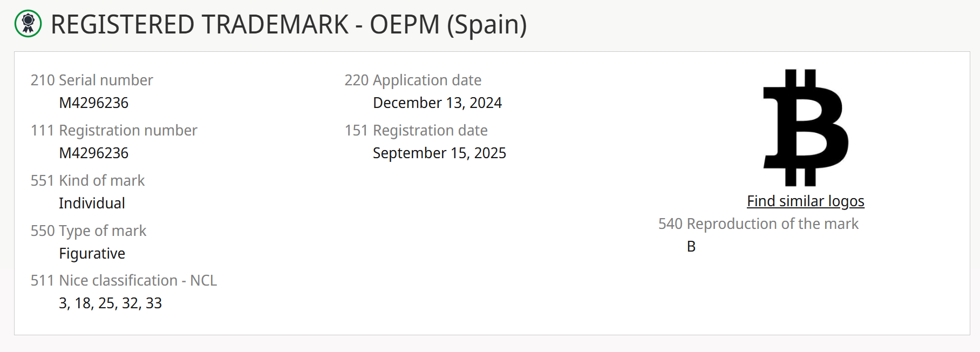Select the September 15, 2025 registration date
Viewport: 980px width, 352px height.
pos(439,153)
